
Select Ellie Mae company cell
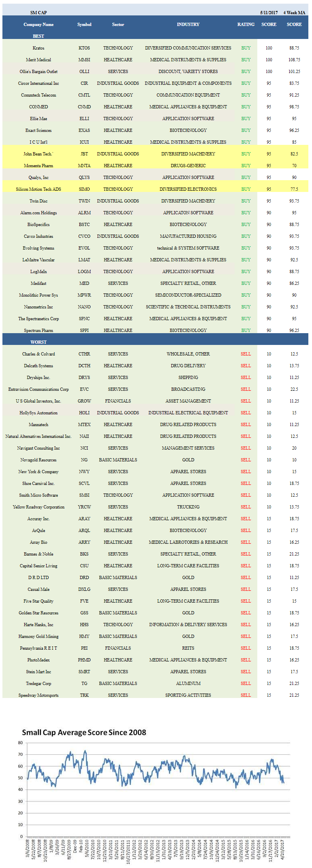click(x=38, y=118)
